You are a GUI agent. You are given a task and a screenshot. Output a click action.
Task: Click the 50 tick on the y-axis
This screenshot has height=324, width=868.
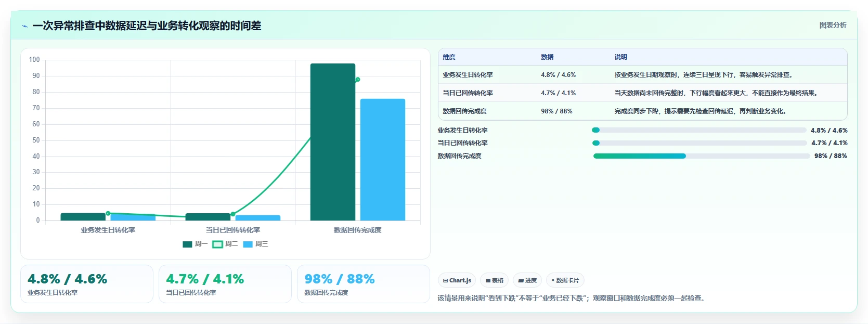[x=36, y=140]
